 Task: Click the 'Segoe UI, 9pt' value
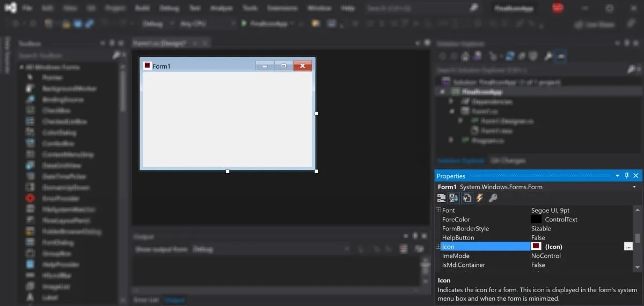(551, 210)
